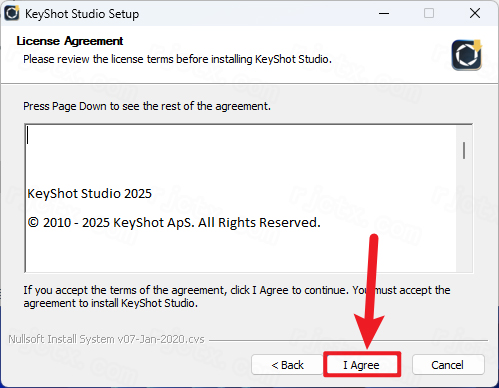
Task: Minimize the KeyShot Studio Setup window
Action: [x=384, y=13]
